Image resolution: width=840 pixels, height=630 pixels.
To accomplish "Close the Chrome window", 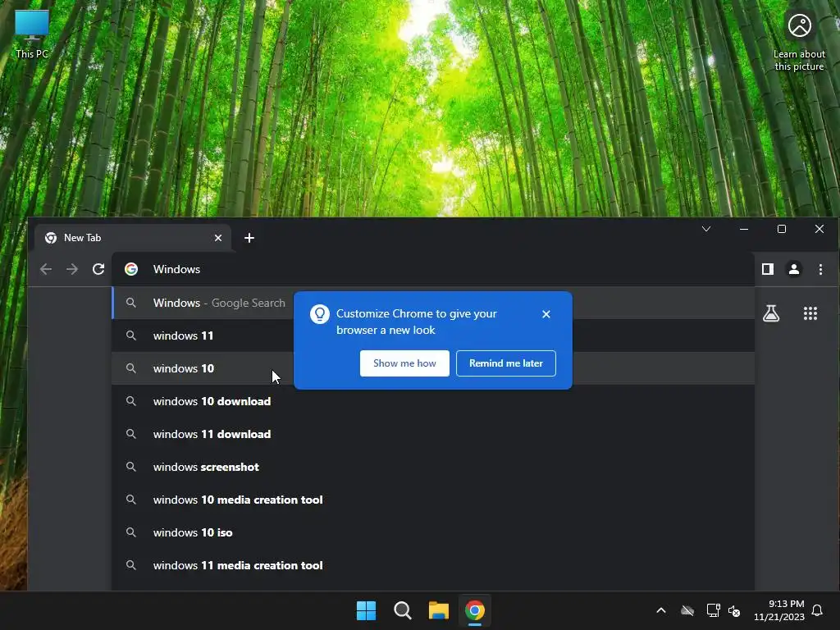I will point(819,229).
